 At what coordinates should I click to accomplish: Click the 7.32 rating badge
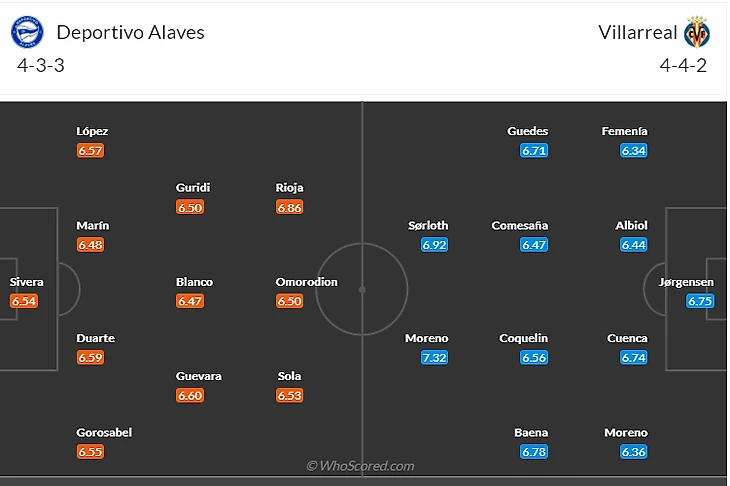(434, 358)
